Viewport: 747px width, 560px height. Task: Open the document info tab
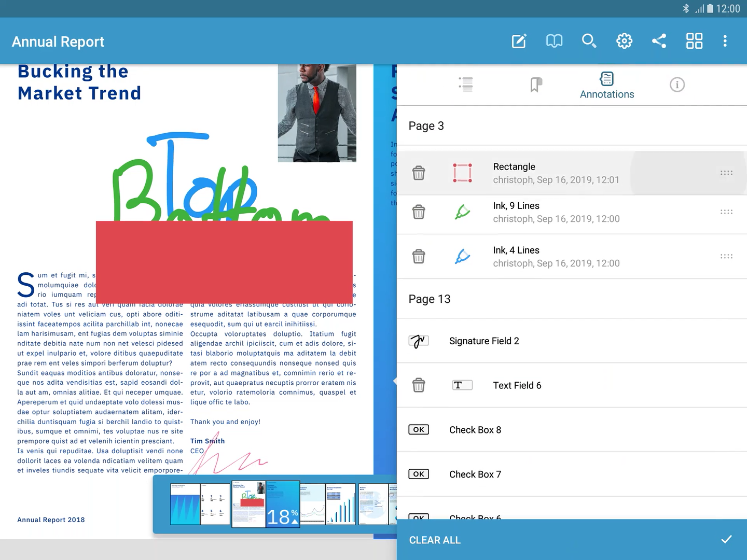677,85
